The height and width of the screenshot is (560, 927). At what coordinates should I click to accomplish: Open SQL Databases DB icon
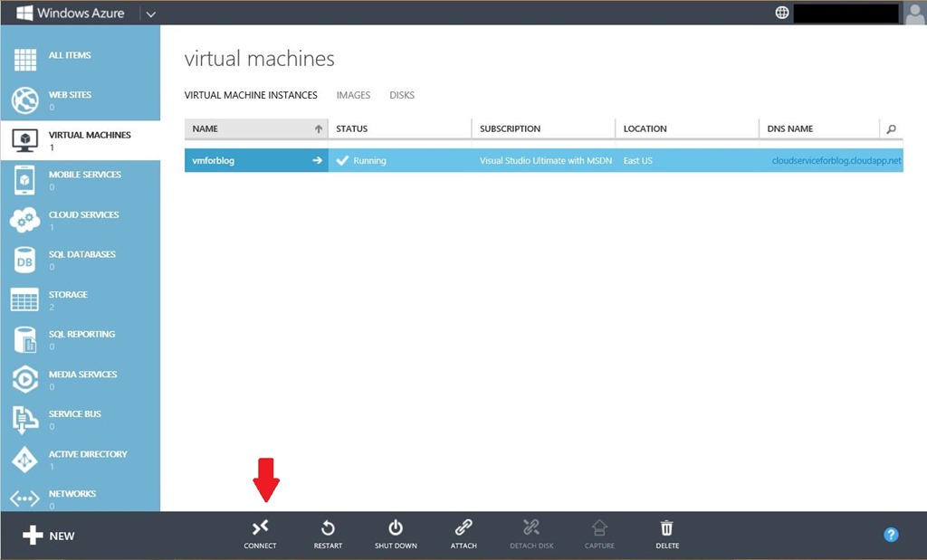[24, 261]
